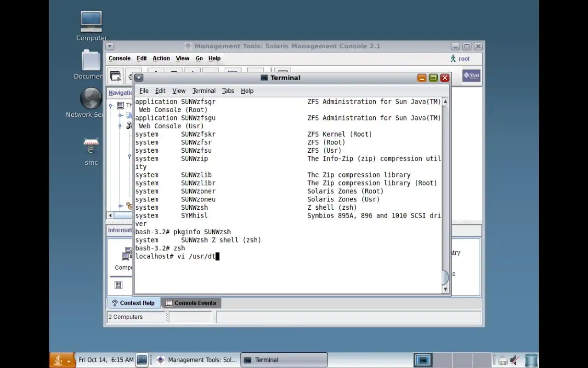Click the printer icon in the panel
Viewport: 588px width, 368px height.
point(503,361)
